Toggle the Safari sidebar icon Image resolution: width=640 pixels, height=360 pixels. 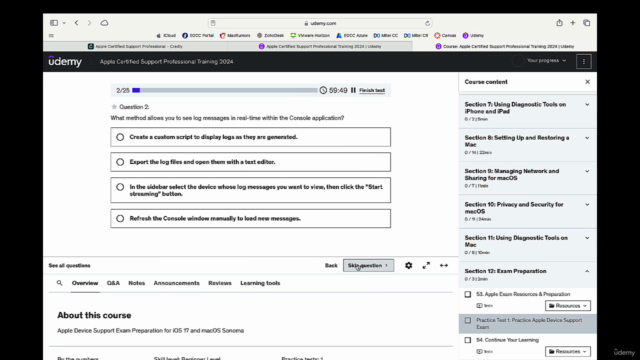(54, 23)
